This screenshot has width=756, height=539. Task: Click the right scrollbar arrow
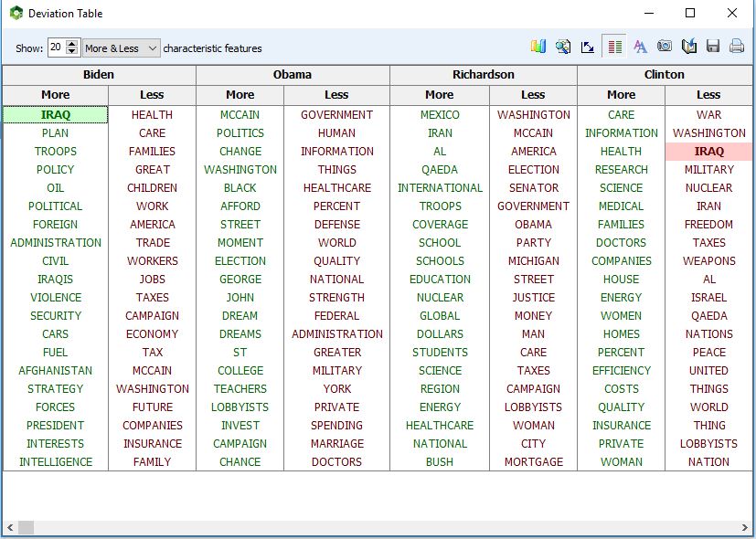[x=745, y=527]
